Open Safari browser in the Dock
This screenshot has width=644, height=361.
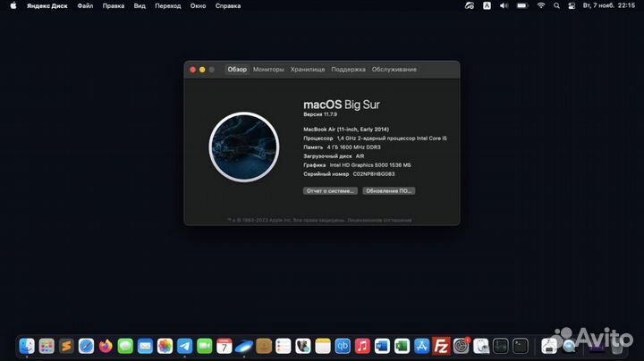[86, 346]
